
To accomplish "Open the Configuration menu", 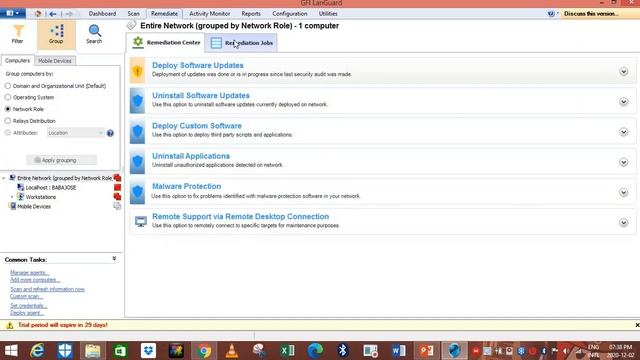I will 290,13.
